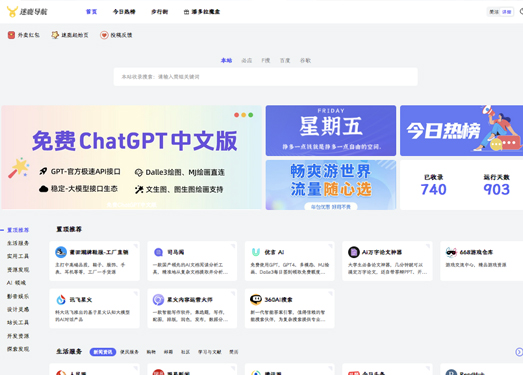
Task: Open the 今日热榜 navigation item
Action: point(124,12)
